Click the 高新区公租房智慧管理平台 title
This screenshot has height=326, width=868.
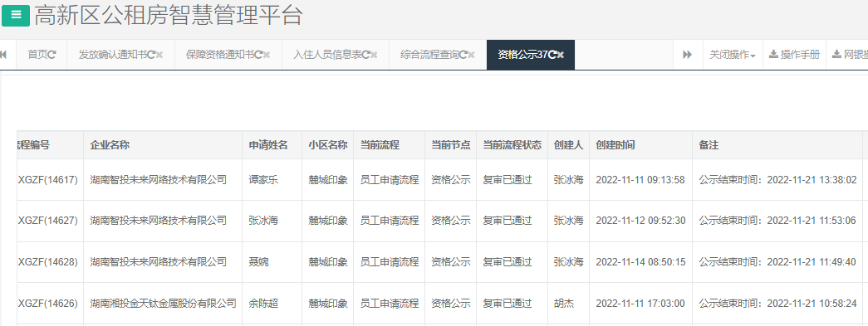(x=169, y=16)
